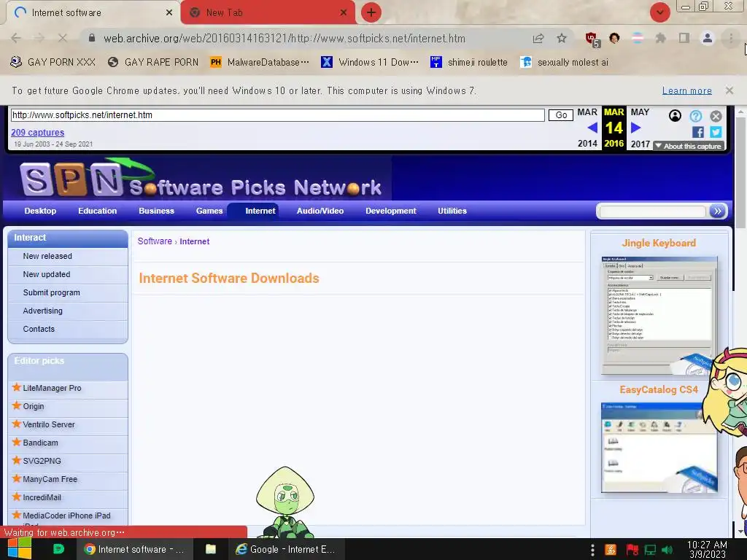Image resolution: width=747 pixels, height=560 pixels.
Task: Open the Education category menu
Action: pyautogui.click(x=97, y=211)
